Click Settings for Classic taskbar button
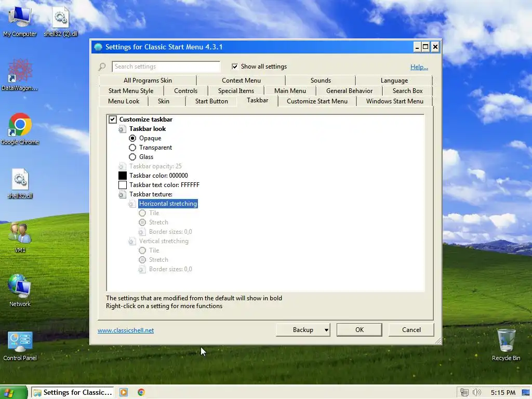This screenshot has height=399, width=532. [x=73, y=393]
